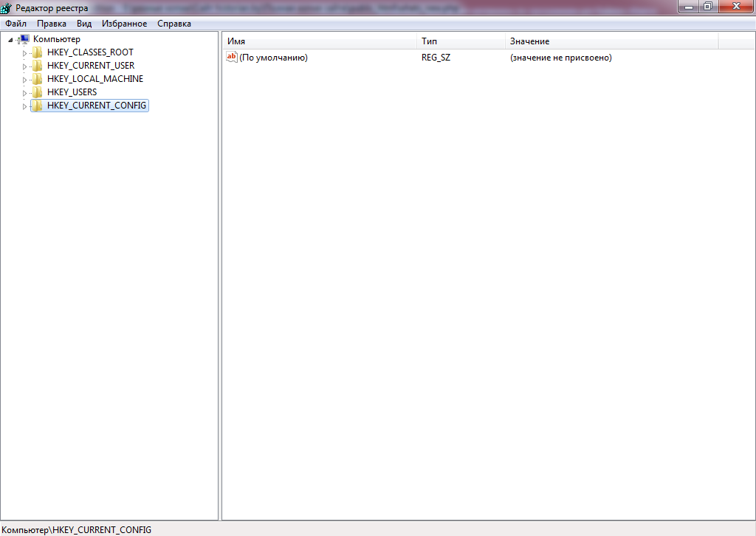Open the Правка menu
Screen dimensions: 756x536
(52, 24)
